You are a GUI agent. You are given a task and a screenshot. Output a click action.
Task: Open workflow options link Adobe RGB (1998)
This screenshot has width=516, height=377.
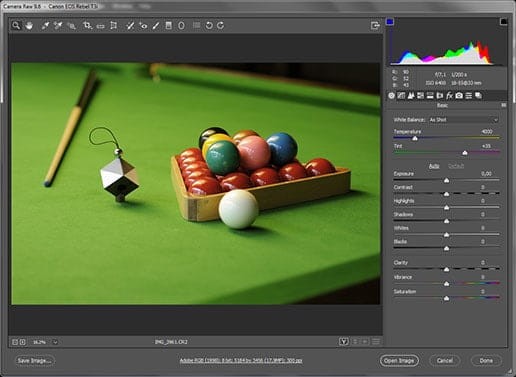click(x=241, y=360)
